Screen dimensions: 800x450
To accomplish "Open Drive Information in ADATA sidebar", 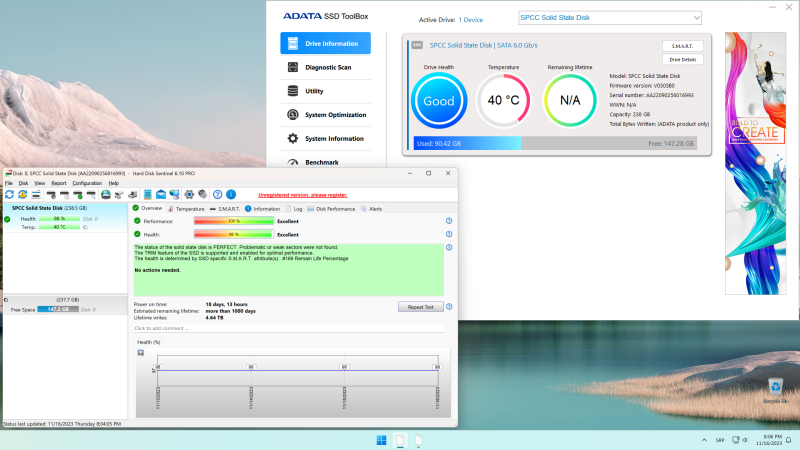I will click(326, 43).
